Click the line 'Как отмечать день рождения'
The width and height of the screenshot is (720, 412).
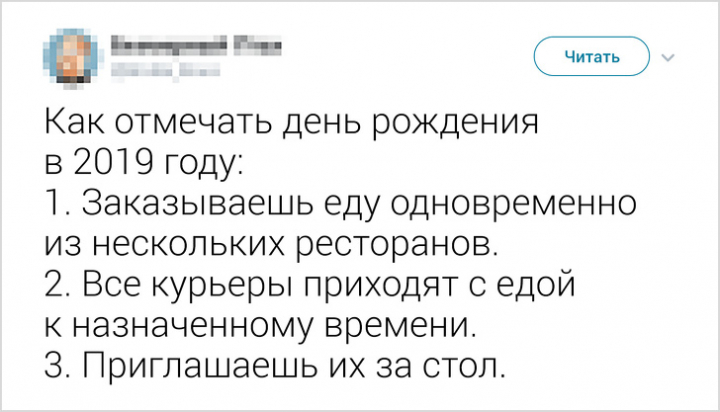click(292, 123)
